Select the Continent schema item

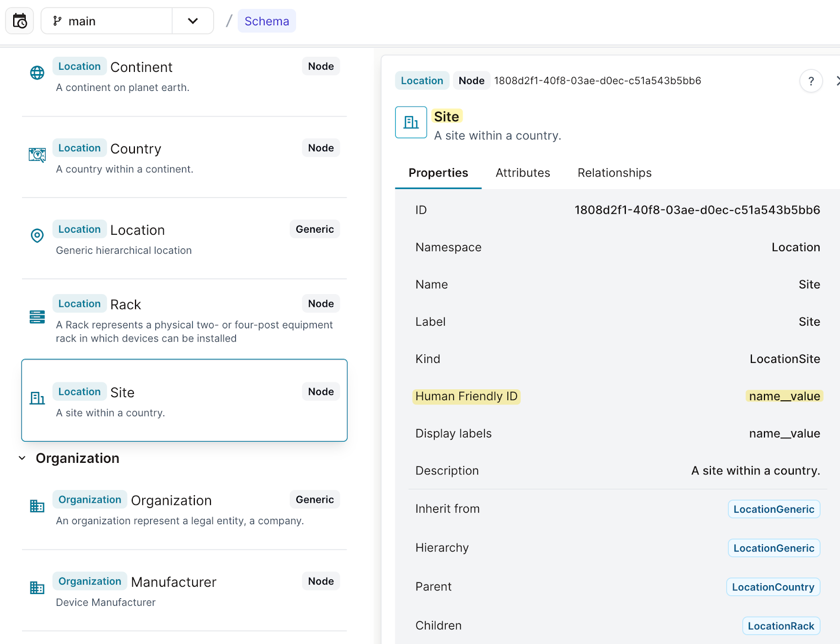(184, 76)
